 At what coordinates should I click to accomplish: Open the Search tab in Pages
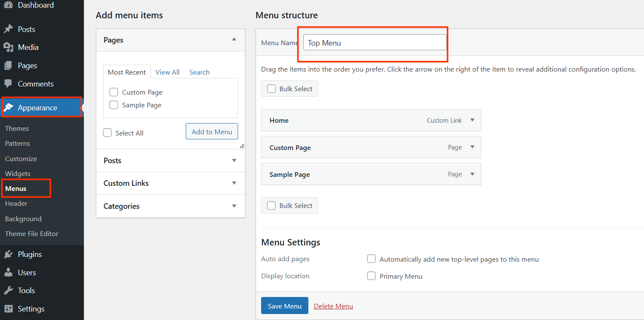pyautogui.click(x=199, y=72)
